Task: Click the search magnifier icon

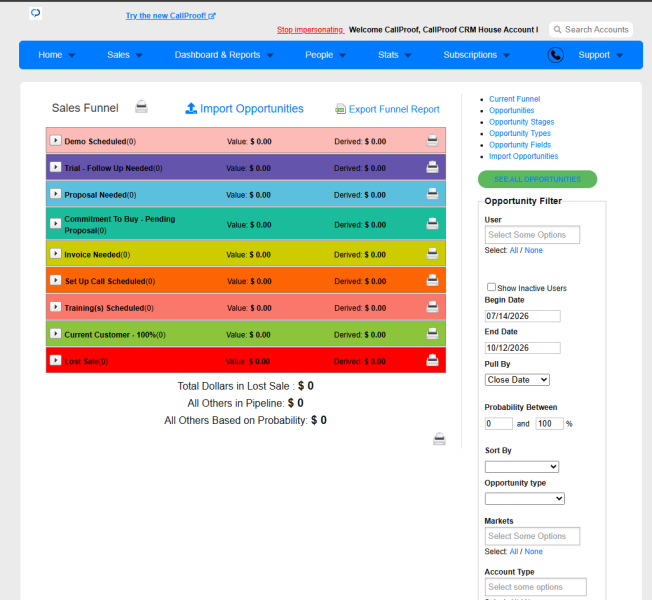Action: 558,30
